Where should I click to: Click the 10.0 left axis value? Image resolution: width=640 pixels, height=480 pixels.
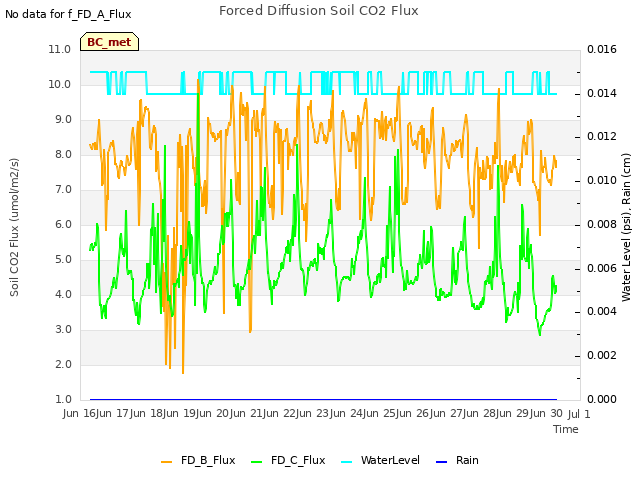60,84
